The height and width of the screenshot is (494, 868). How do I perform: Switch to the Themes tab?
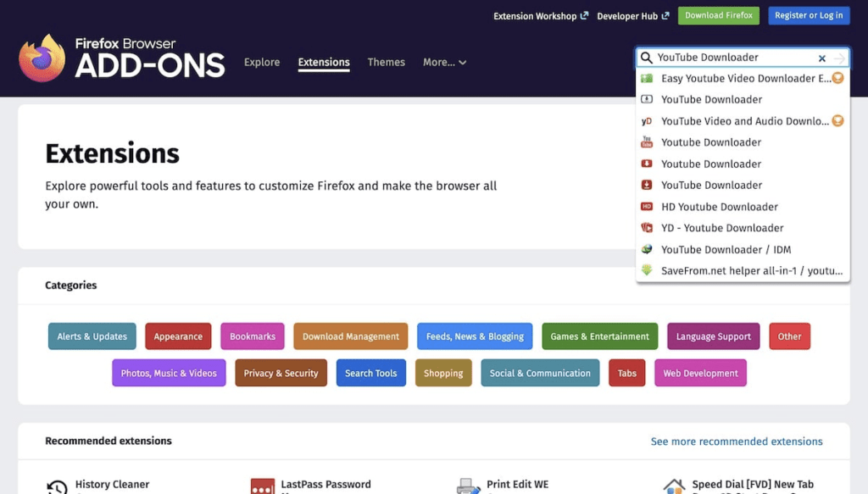click(x=386, y=62)
